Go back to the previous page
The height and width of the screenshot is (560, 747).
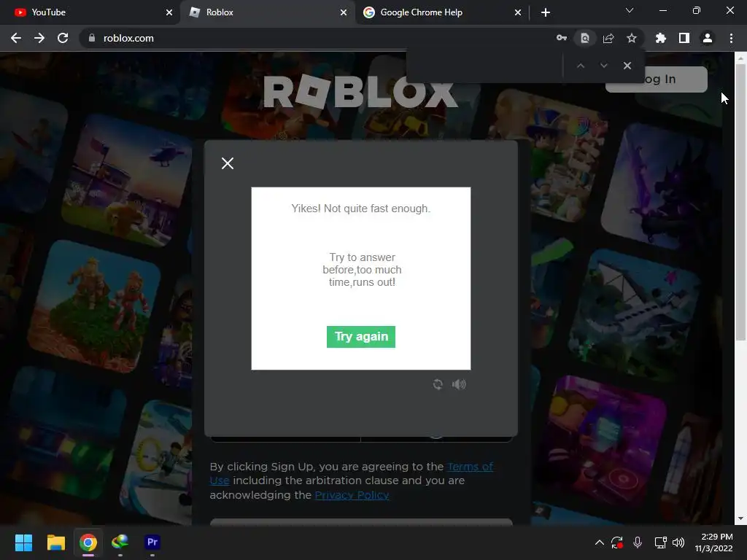pos(16,38)
